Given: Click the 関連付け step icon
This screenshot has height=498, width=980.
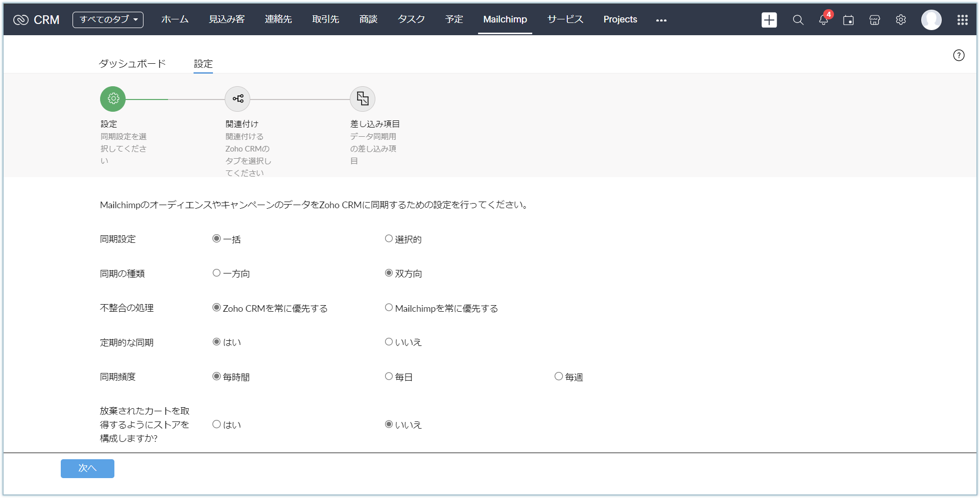Looking at the screenshot, I should 237,99.
